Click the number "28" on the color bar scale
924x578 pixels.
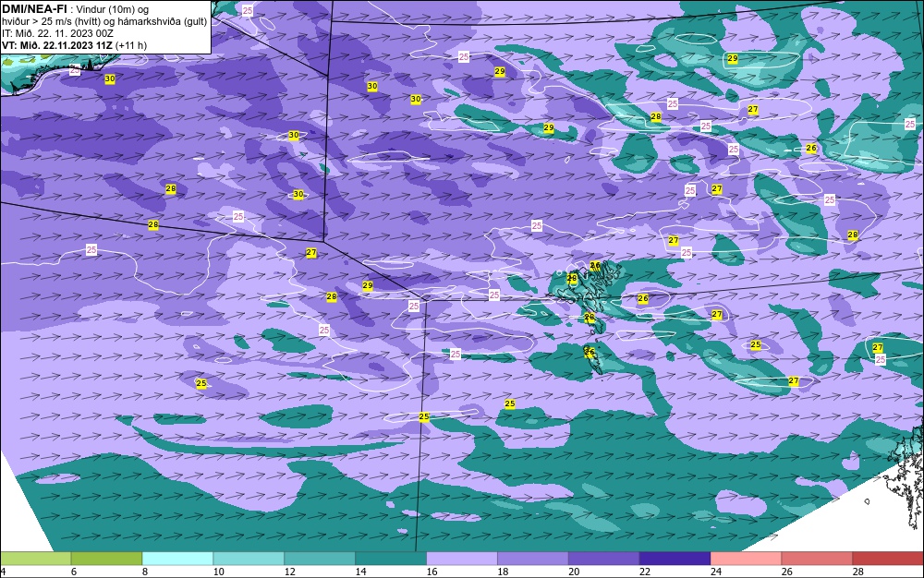click(858, 572)
